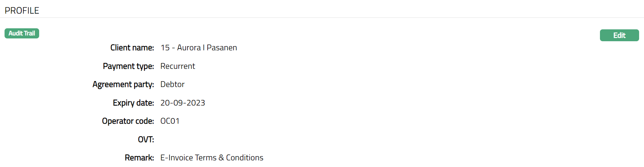Open the Audit Trail

click(22, 34)
